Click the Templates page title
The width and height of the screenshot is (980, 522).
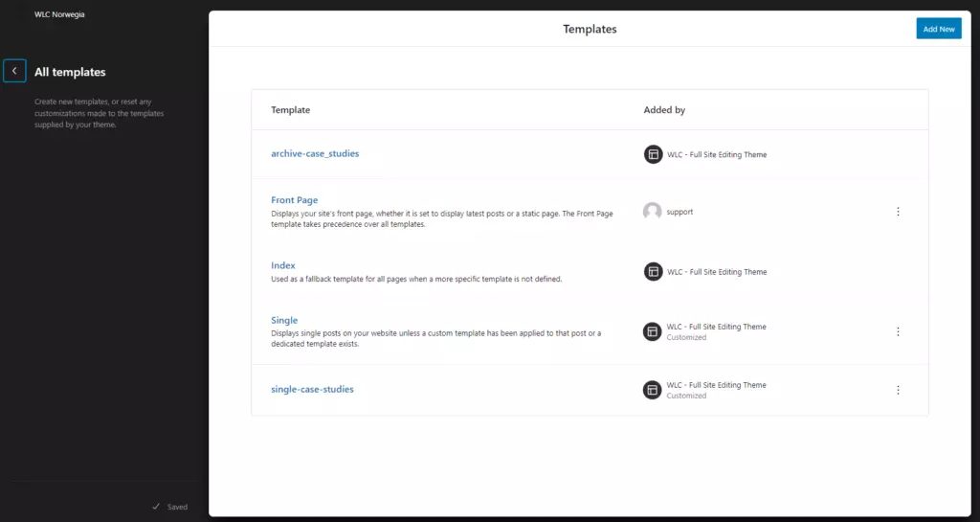click(590, 29)
